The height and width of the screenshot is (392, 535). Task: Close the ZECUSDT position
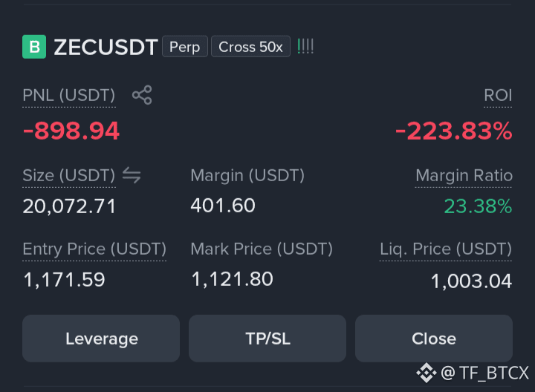[434, 339]
